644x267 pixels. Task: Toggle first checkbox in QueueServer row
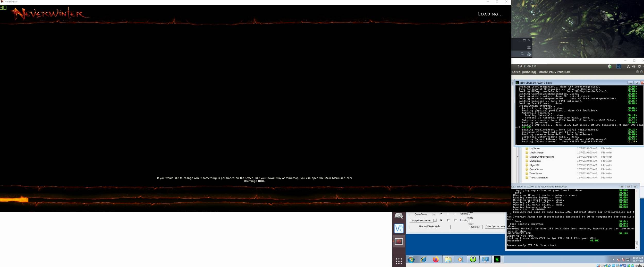(x=441, y=214)
